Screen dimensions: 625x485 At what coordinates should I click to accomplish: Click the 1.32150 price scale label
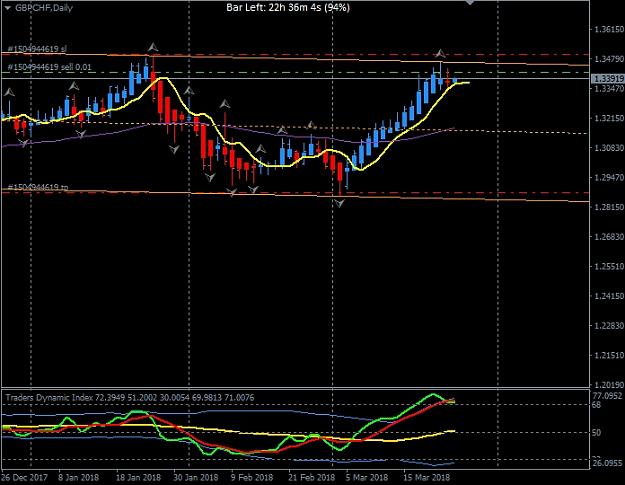tap(608, 118)
